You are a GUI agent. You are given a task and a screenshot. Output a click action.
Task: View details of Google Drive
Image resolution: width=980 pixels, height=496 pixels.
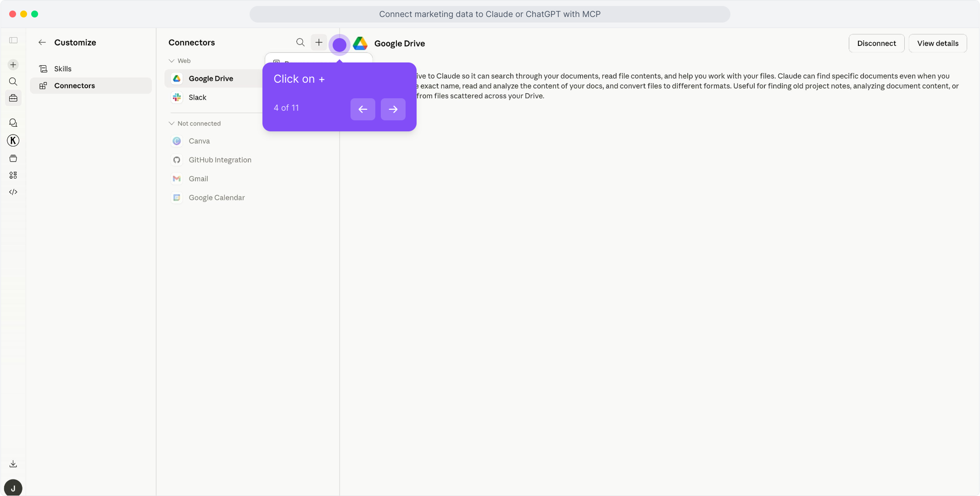click(x=937, y=43)
